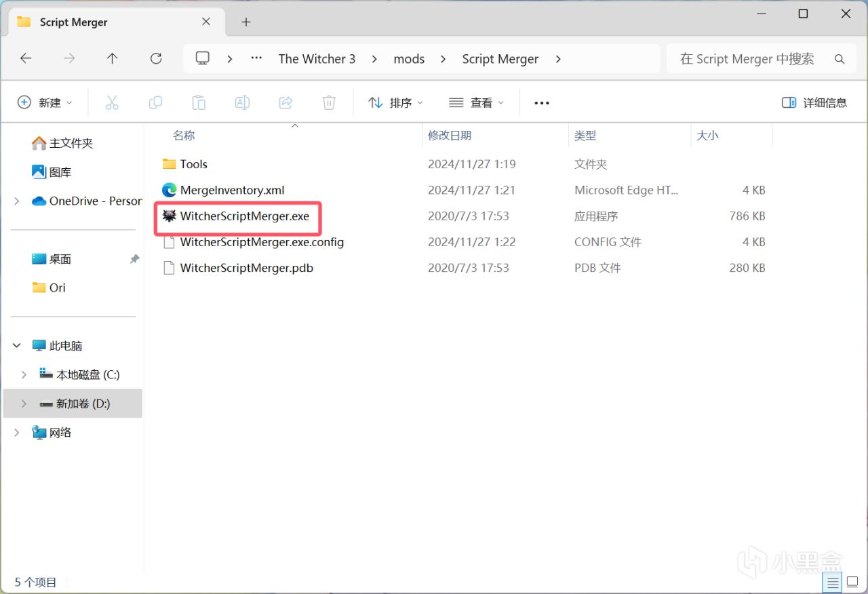The width and height of the screenshot is (868, 594).
Task: Click the Share icon in toolbar
Action: [x=285, y=102]
